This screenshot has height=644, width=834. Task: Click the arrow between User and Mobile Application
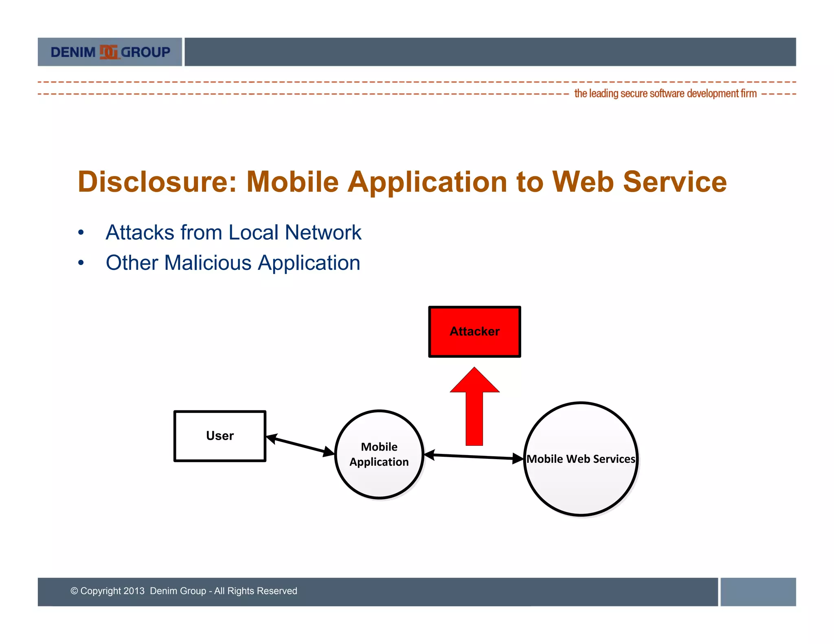[300, 445]
